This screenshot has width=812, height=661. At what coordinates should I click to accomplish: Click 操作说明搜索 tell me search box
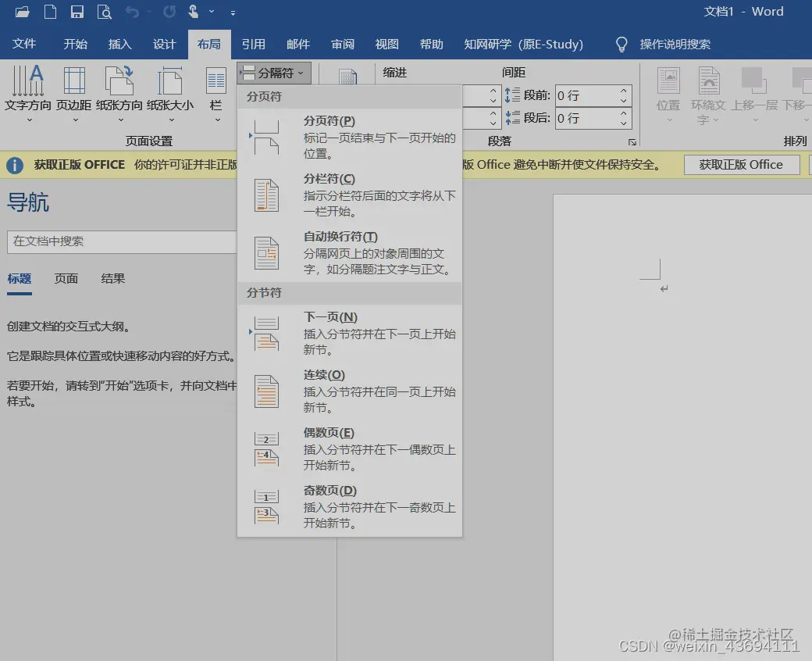(675, 44)
